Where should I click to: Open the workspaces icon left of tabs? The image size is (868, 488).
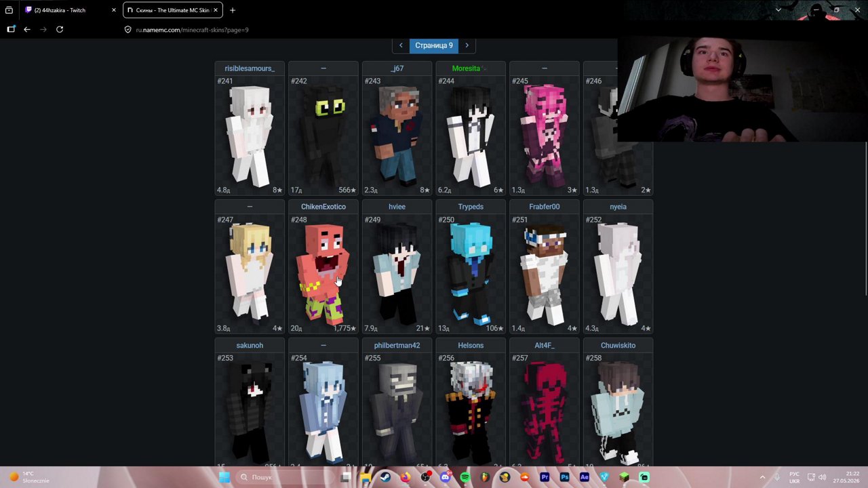click(x=9, y=10)
